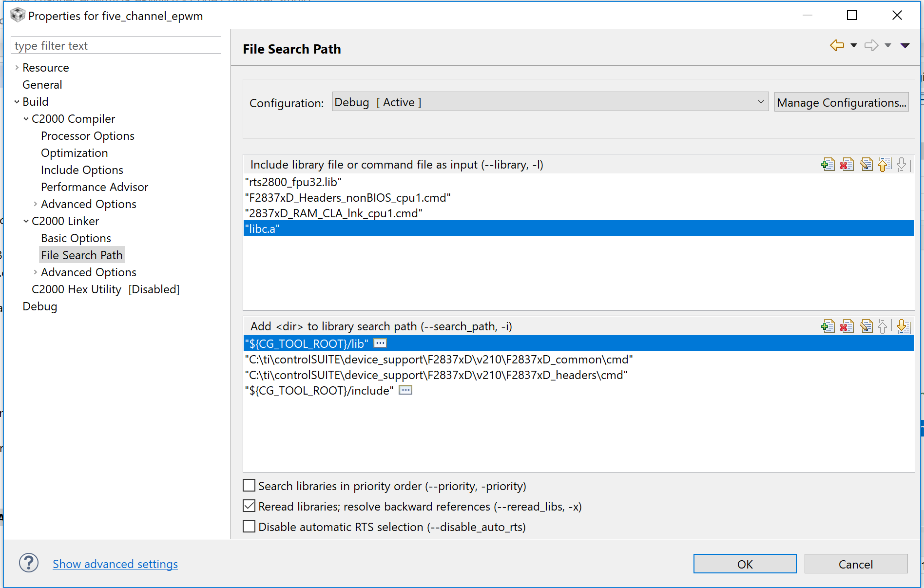Open Show advanced settings link
Screen dimensions: 924x588
coord(115,564)
